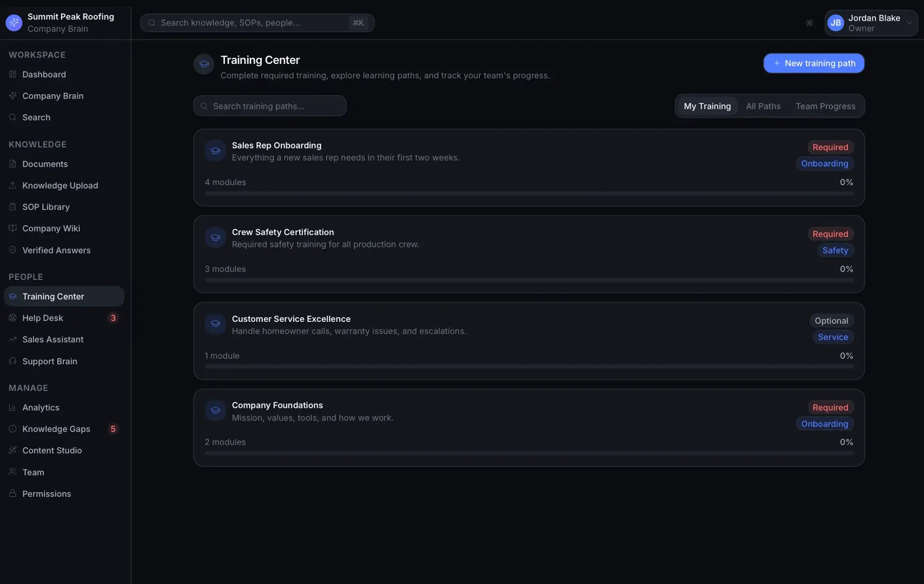The height and width of the screenshot is (584, 924).
Task: Click the Company Brain sparkle icon
Action: (13, 96)
